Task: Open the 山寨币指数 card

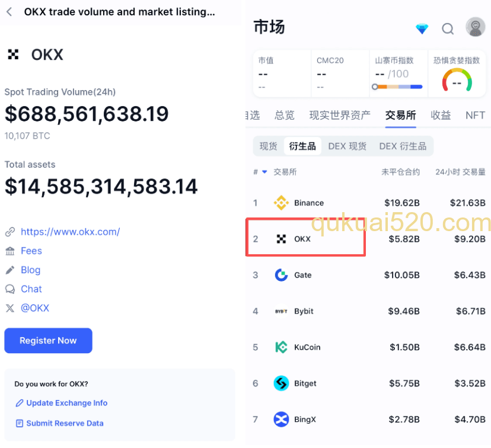Action: tap(398, 74)
